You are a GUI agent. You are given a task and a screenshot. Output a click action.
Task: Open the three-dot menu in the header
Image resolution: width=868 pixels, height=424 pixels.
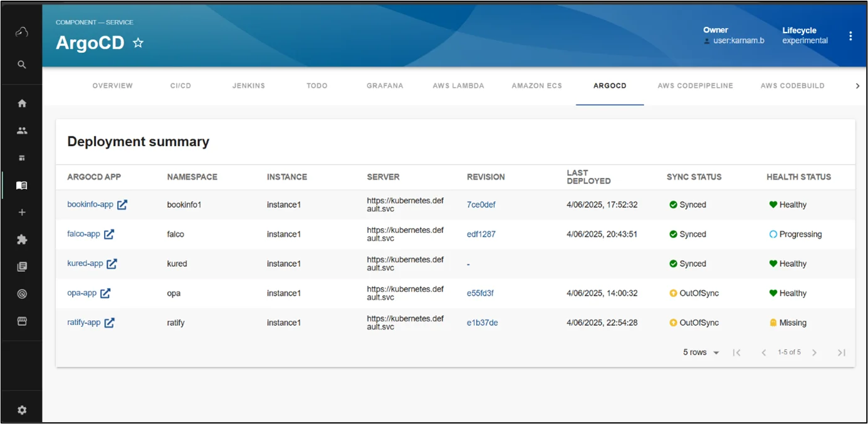click(850, 36)
